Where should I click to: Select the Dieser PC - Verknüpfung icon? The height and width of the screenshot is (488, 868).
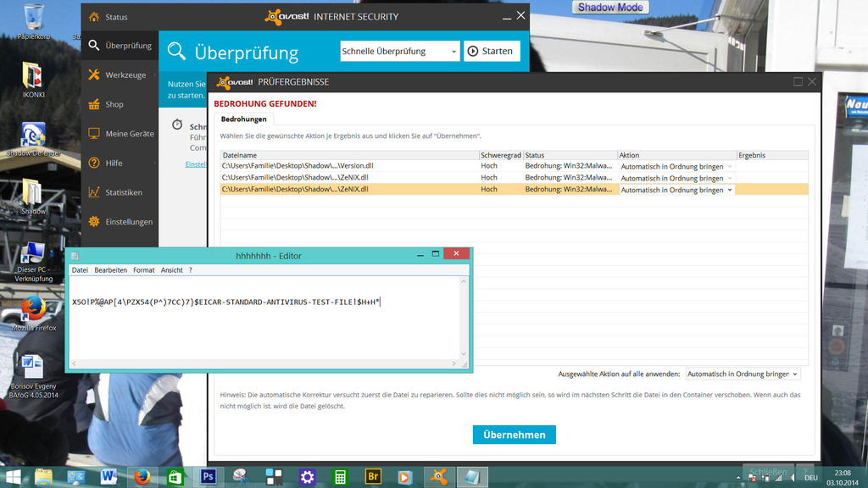(33, 262)
